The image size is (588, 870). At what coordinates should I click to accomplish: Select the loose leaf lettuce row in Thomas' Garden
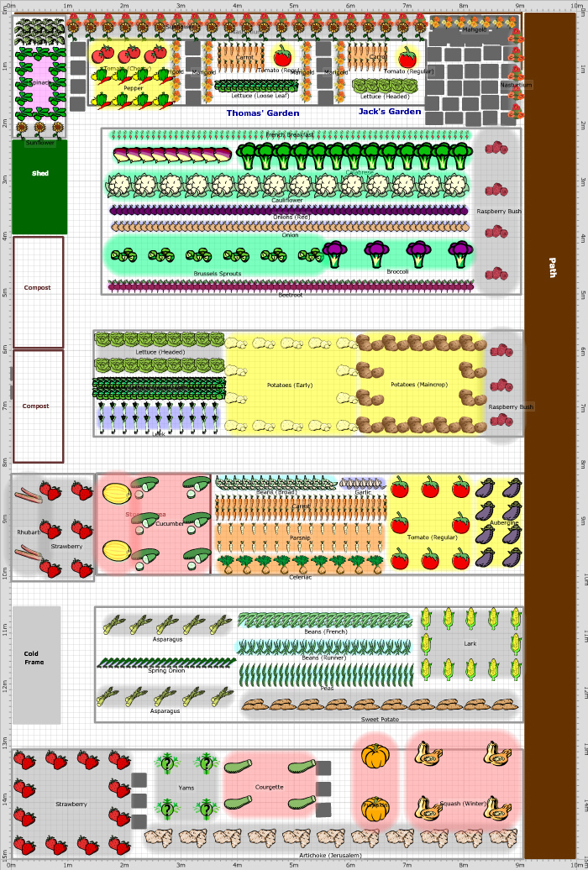(x=256, y=86)
